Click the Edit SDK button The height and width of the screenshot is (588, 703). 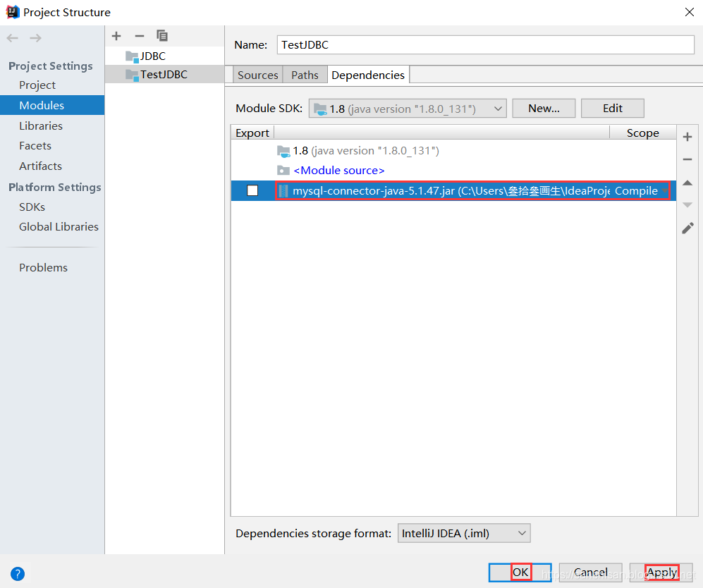[613, 109]
